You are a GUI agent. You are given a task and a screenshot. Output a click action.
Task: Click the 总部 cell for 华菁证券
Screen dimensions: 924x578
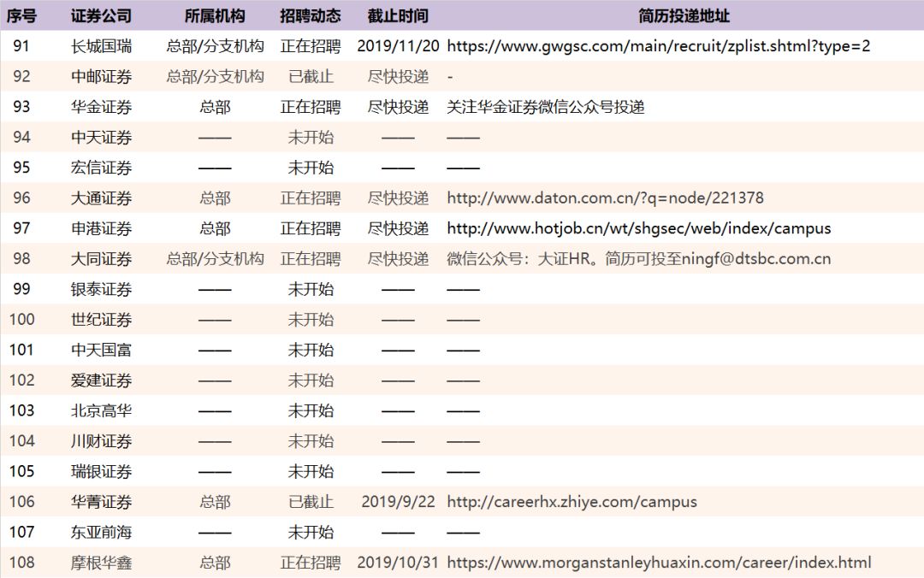[x=215, y=501]
